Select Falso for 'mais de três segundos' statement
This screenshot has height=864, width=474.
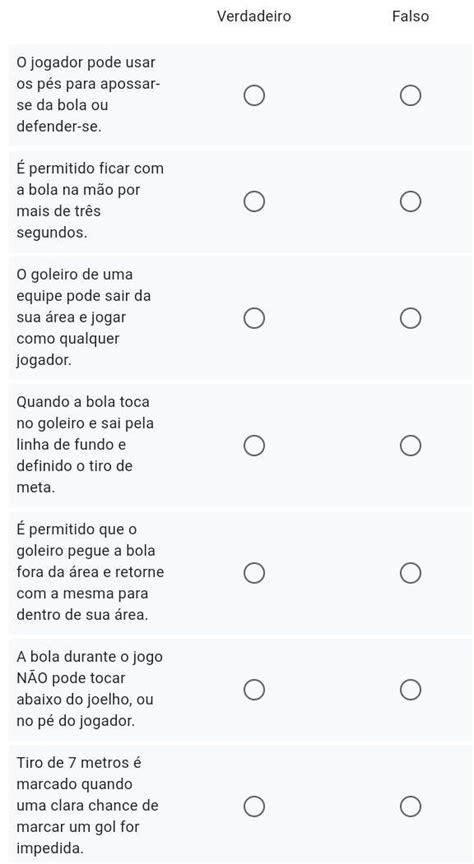411,201
